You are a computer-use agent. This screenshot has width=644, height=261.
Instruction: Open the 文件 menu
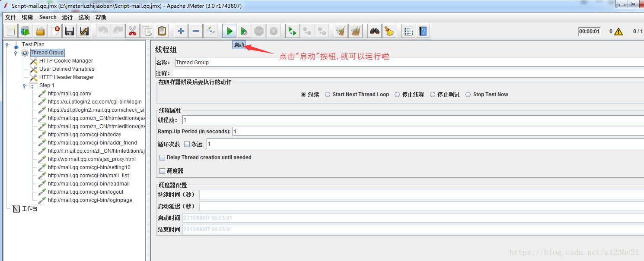point(10,17)
